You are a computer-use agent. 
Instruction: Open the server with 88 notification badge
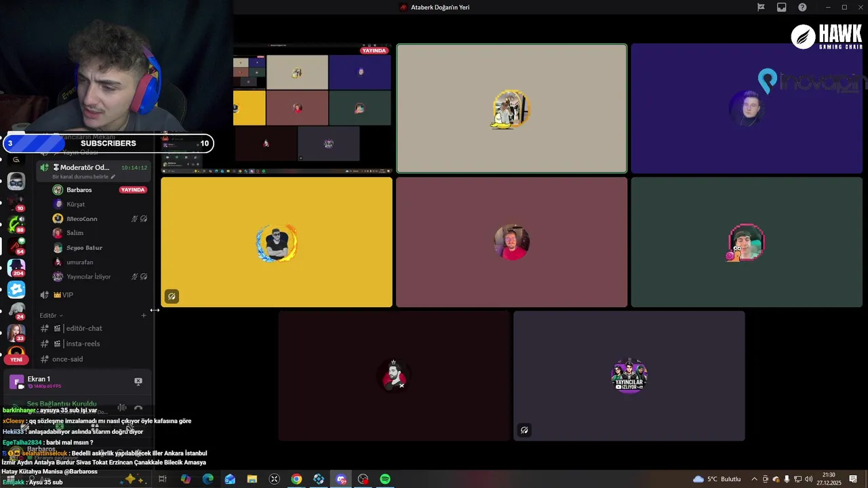click(16, 224)
